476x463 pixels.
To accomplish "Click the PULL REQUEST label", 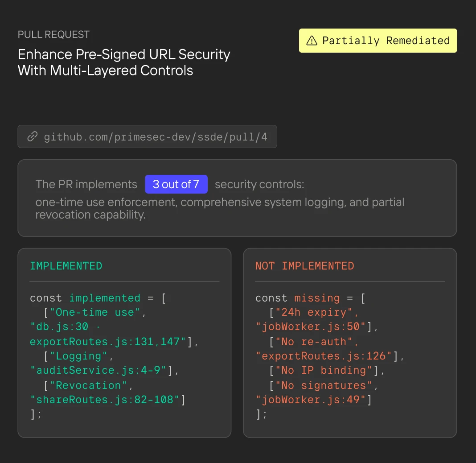I will coord(53,35).
